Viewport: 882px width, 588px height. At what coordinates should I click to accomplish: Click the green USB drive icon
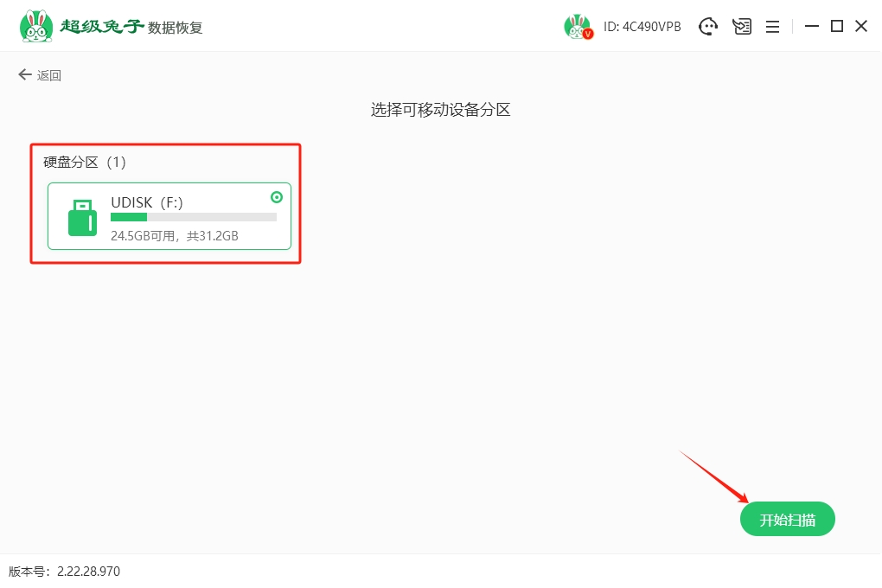point(82,217)
